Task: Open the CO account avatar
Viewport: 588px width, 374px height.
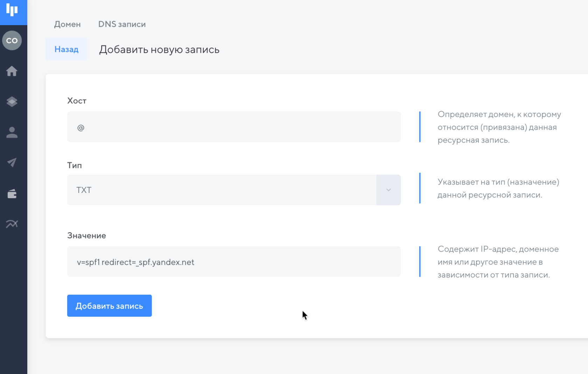Action: click(12, 41)
